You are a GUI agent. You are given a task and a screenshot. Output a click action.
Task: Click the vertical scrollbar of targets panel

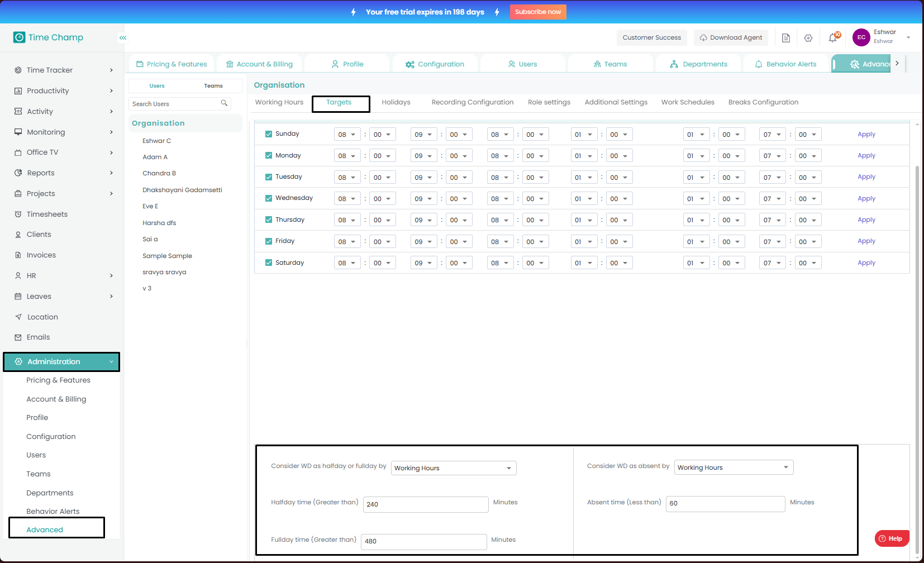(917, 335)
